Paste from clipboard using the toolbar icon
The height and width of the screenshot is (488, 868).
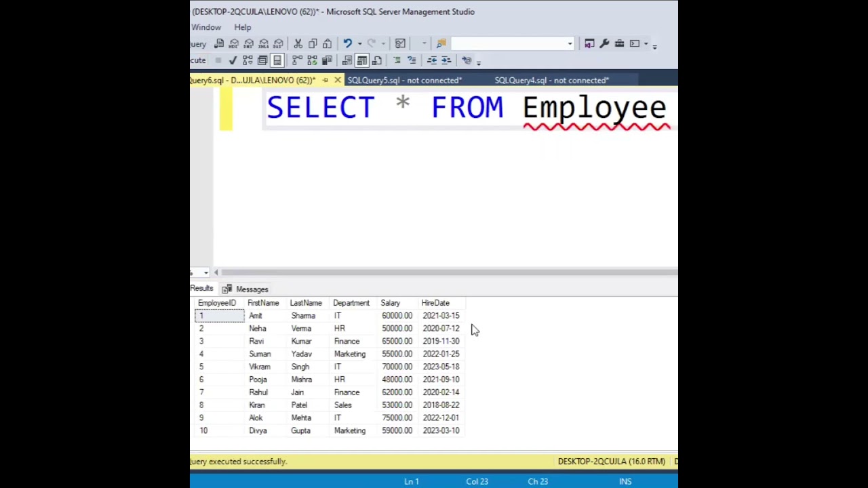(x=328, y=43)
